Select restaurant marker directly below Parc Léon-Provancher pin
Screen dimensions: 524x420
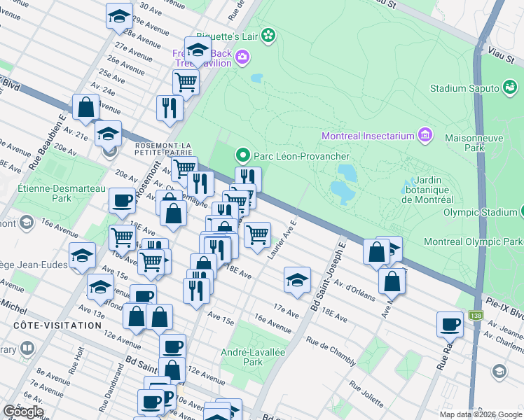[x=248, y=176]
